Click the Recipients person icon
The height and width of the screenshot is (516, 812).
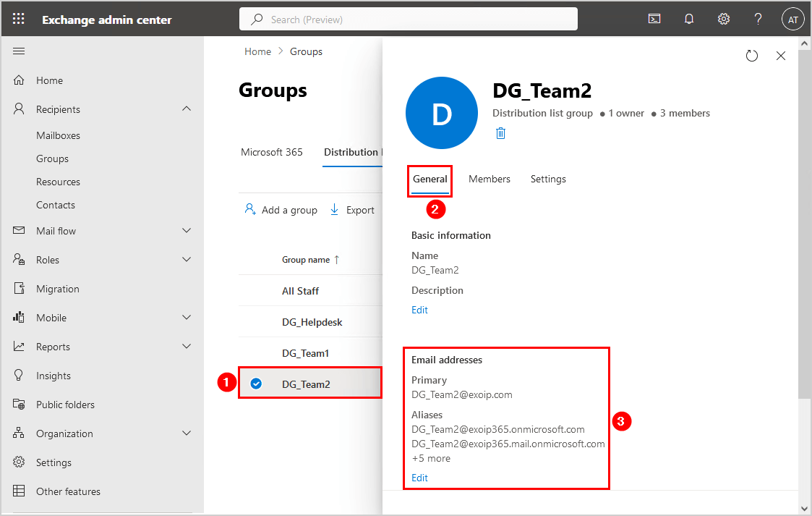coord(19,109)
